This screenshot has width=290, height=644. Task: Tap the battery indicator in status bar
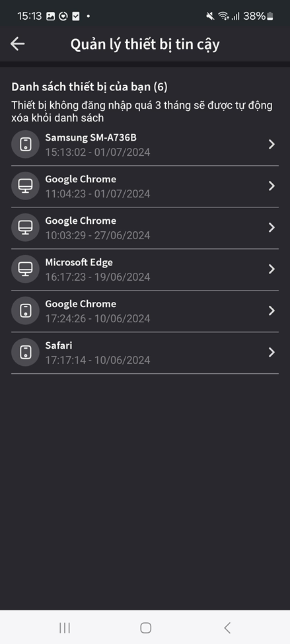[270, 17]
